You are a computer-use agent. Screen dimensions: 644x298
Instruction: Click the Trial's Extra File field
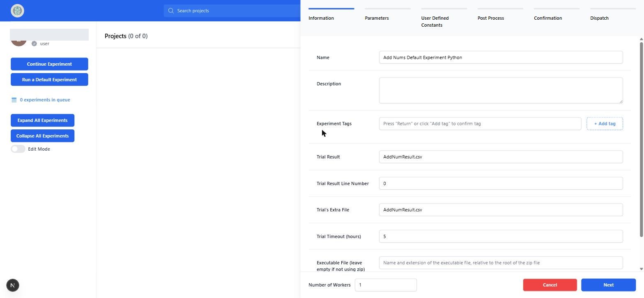(x=501, y=210)
